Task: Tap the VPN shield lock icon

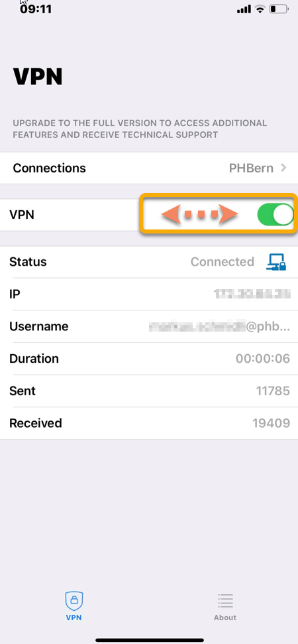Action: 74,602
